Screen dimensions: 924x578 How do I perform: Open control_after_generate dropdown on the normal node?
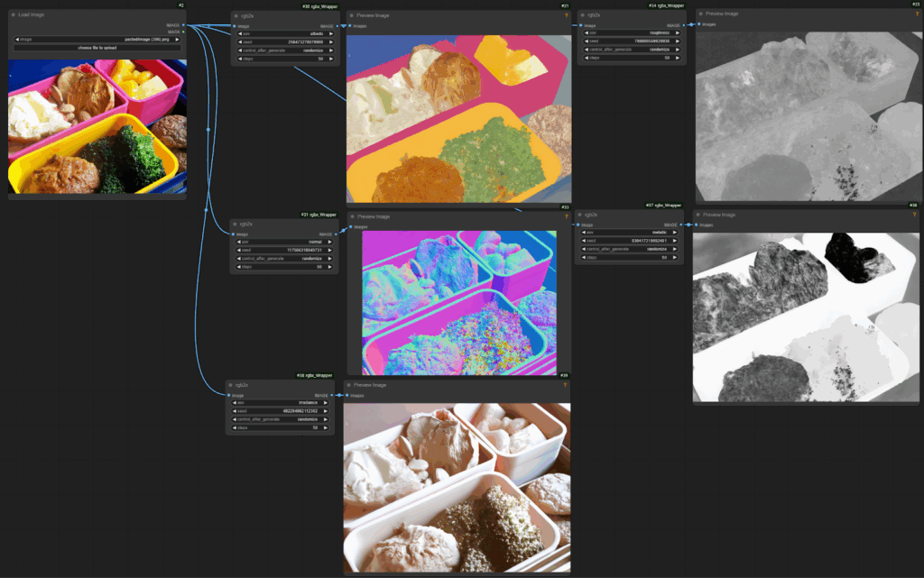coord(284,258)
